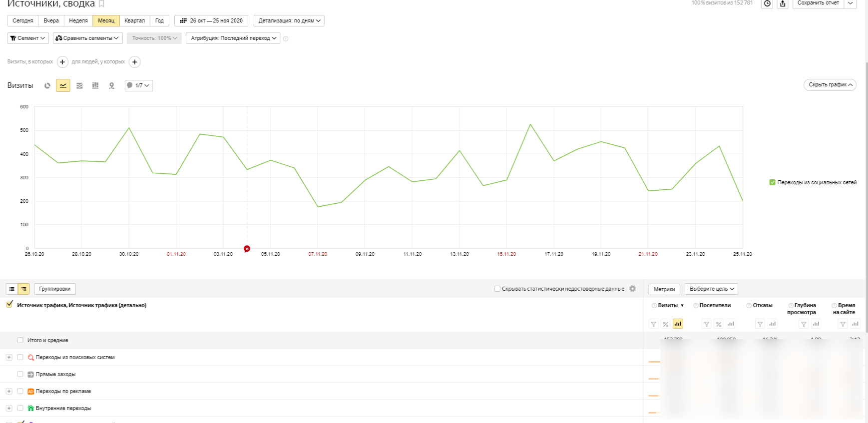Click the percent icon under Посетители column
Screen dimensions: 868x423
[x=719, y=324]
